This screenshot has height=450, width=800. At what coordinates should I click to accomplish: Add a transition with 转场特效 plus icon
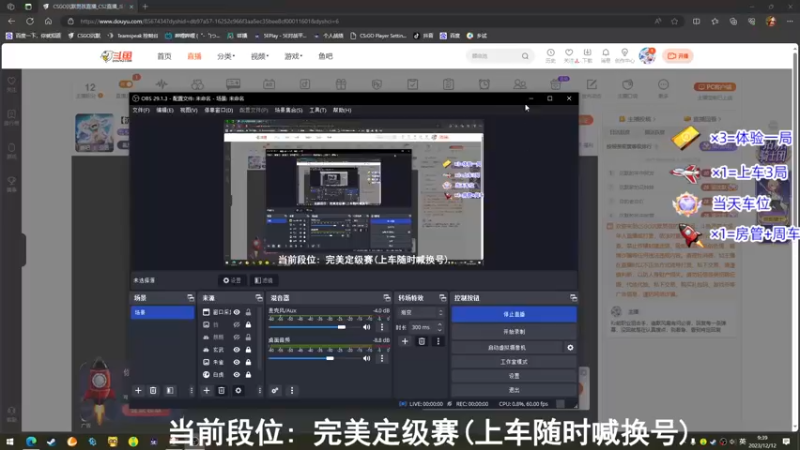click(405, 341)
